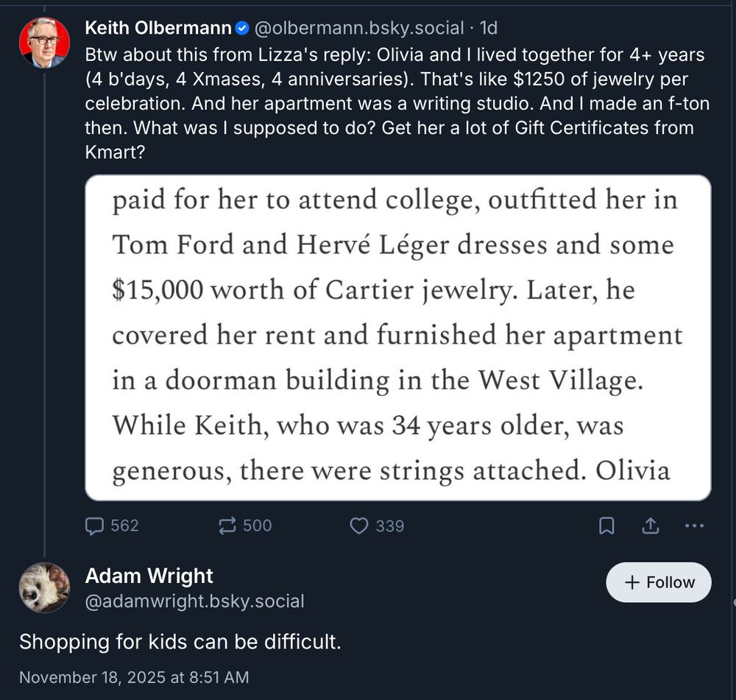736x700 pixels.
Task: Follow Adam Wright
Action: point(659,582)
